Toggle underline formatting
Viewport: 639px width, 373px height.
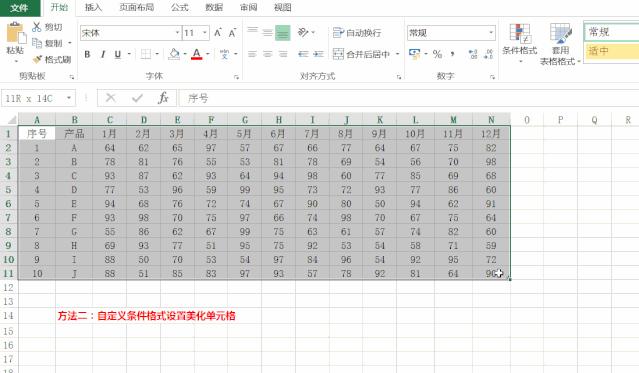(x=118, y=54)
